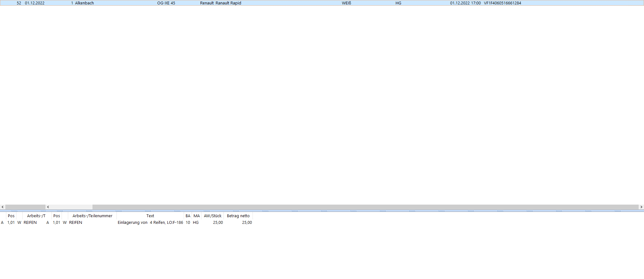Sort by the Arbeits-/Teilenummer column header
The height and width of the screenshot is (279, 644).
click(x=92, y=216)
